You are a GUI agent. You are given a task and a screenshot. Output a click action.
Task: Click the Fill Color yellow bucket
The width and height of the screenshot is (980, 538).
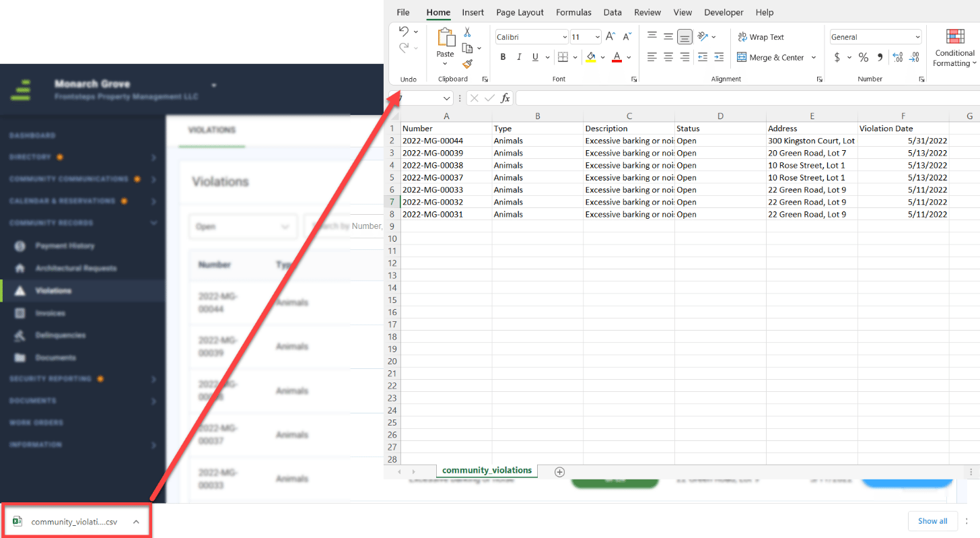(591, 57)
